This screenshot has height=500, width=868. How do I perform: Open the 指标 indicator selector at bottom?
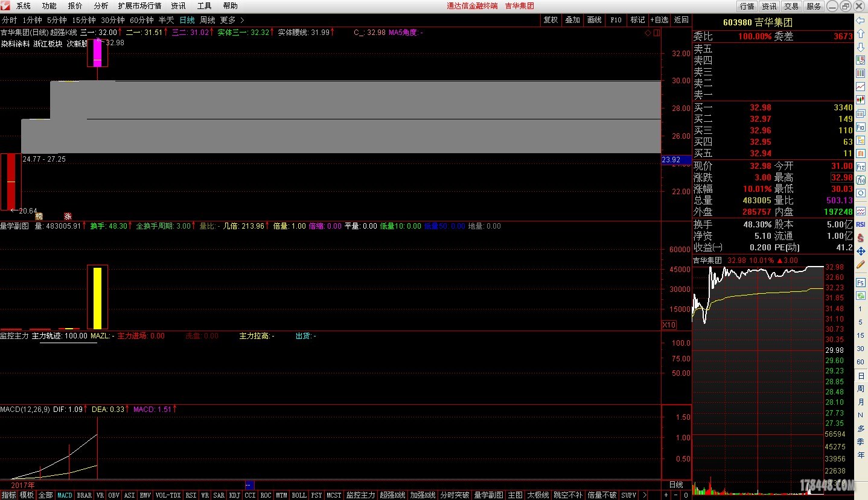[x=9, y=495]
